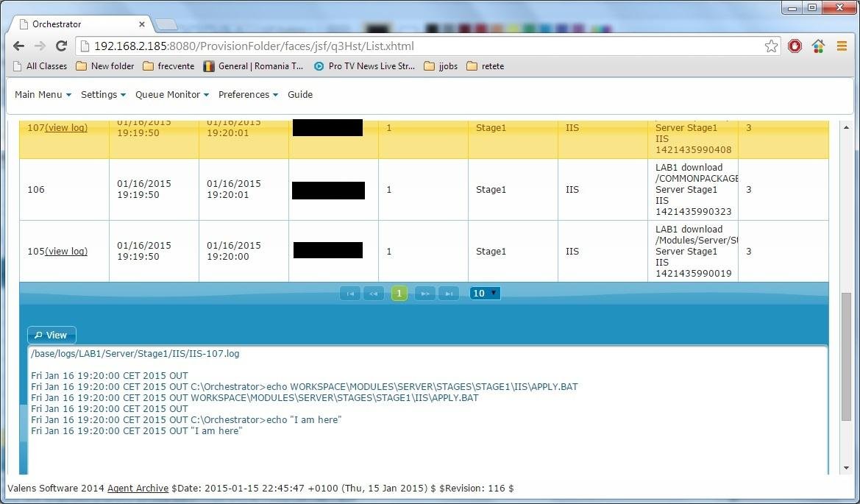Jump to first page in pagination

click(349, 293)
